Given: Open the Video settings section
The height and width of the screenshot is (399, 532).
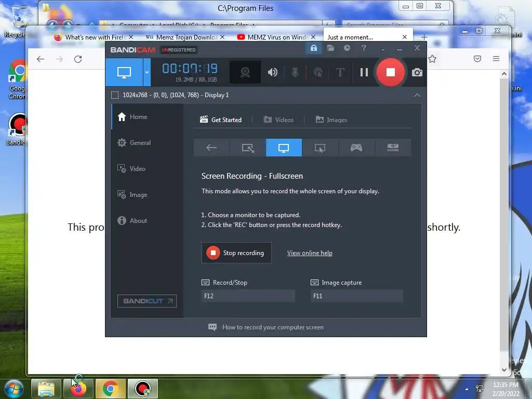Looking at the screenshot, I should click(x=131, y=169).
